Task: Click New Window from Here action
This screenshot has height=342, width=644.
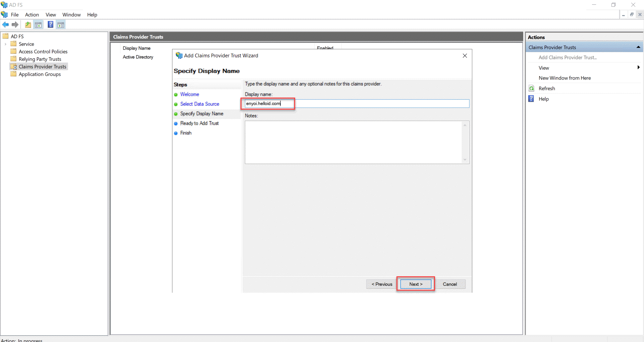Action: 565,78
